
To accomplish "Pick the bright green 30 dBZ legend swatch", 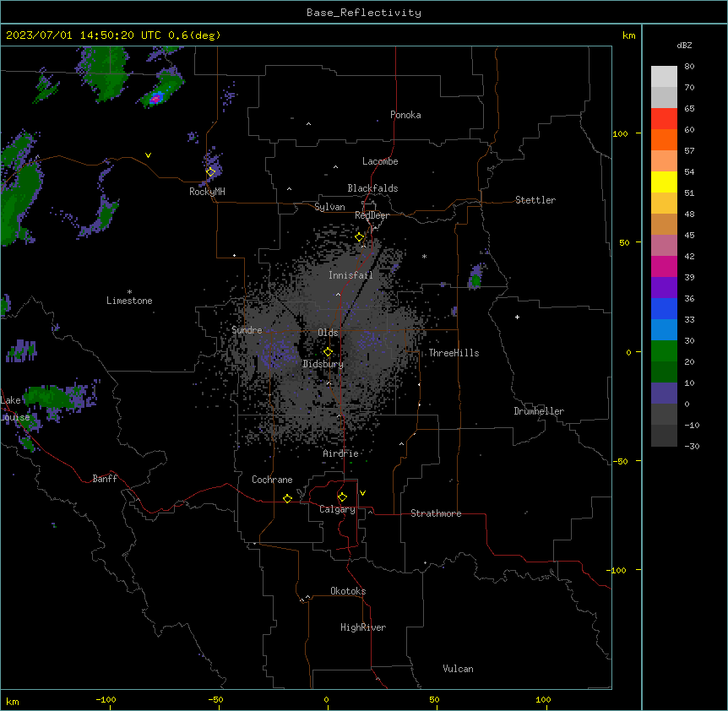I will point(664,351).
